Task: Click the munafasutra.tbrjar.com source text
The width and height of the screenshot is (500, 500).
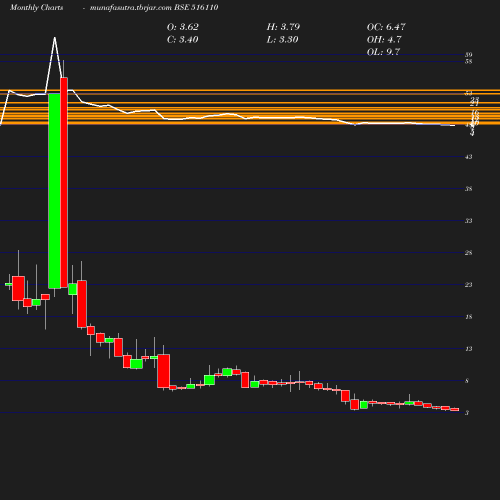Action: (131, 8)
